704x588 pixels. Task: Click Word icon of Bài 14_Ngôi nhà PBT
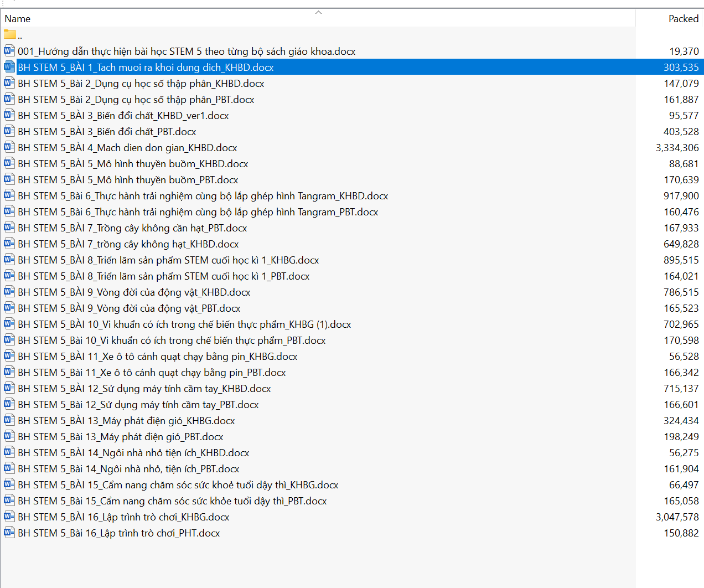pyautogui.click(x=9, y=468)
